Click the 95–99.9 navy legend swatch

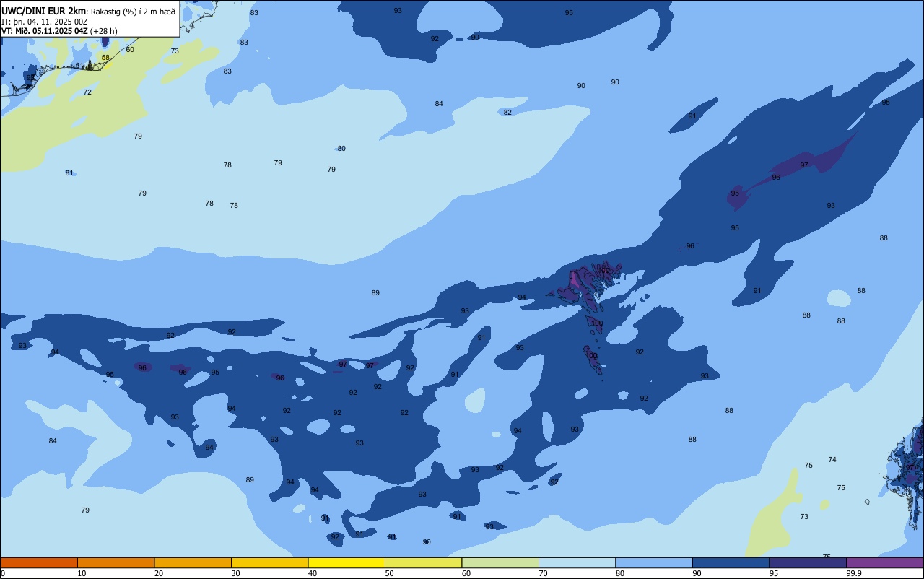pyautogui.click(x=808, y=562)
